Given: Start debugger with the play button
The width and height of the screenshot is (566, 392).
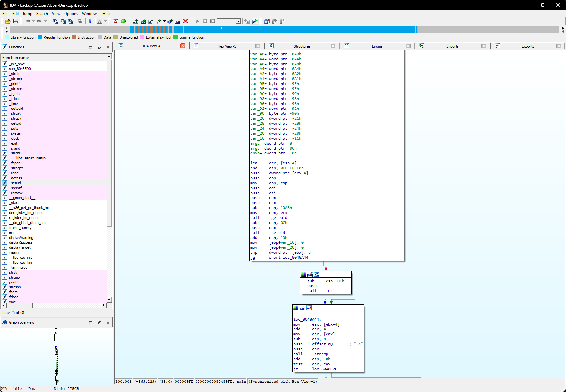Looking at the screenshot, I should click(x=197, y=21).
